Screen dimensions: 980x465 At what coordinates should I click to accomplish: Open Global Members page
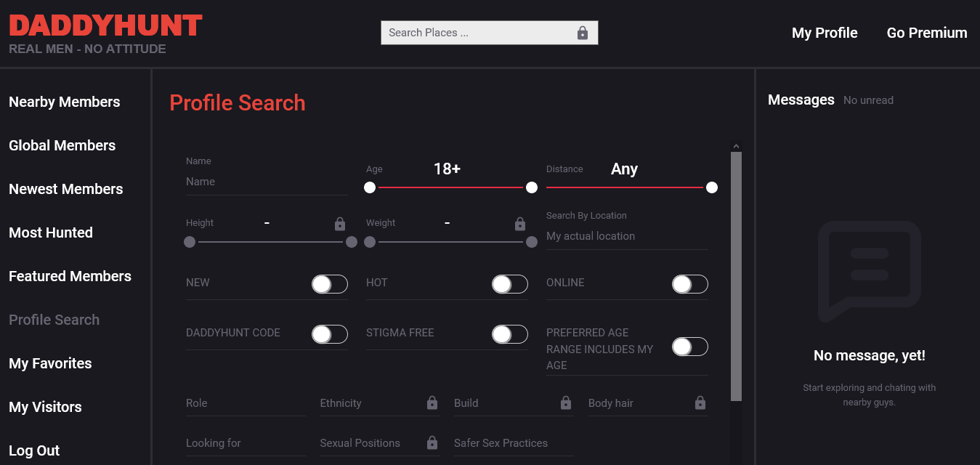click(62, 145)
